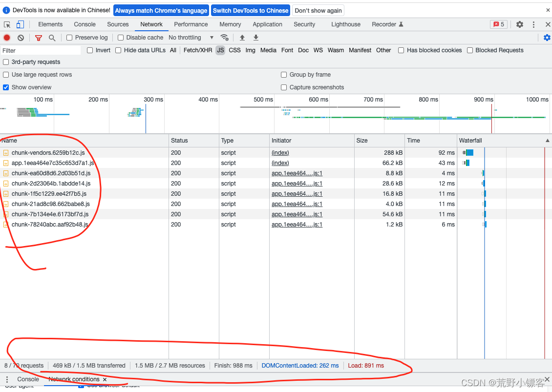Image resolution: width=552 pixels, height=392 pixels.
Task: Select request chunk-7b134e4e.6173bf7d.js
Action: tap(50, 214)
